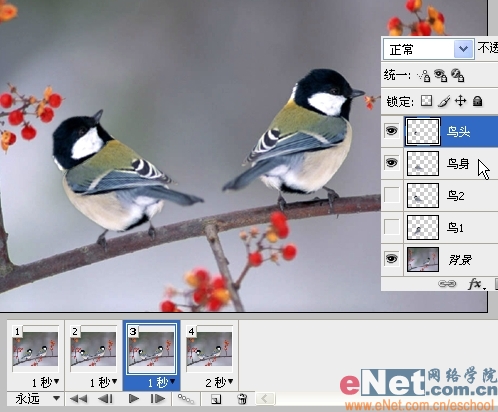Select the 鸟2 layer thumbnail
This screenshot has width=498, height=412.
coord(423,196)
